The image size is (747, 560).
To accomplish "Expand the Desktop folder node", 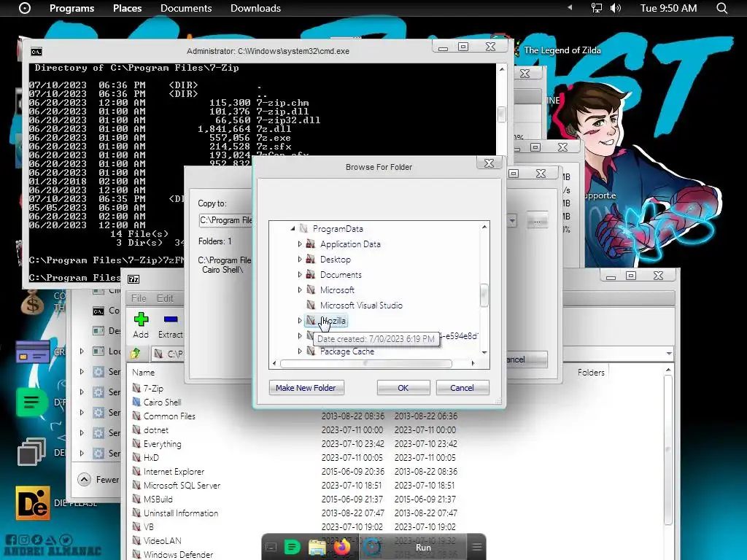I will 300,259.
